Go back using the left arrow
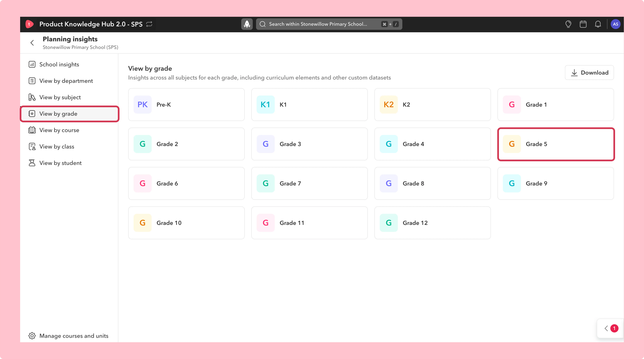The height and width of the screenshot is (359, 644). pyautogui.click(x=32, y=43)
